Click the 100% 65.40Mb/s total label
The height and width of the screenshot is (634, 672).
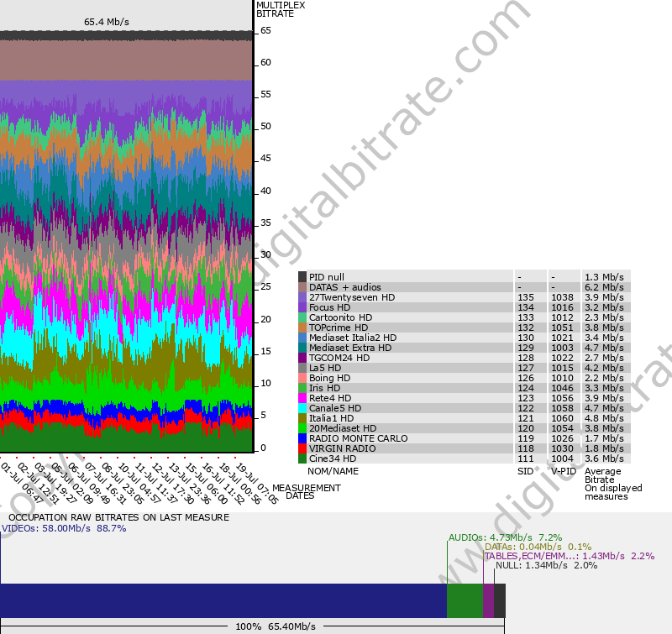click(x=276, y=626)
